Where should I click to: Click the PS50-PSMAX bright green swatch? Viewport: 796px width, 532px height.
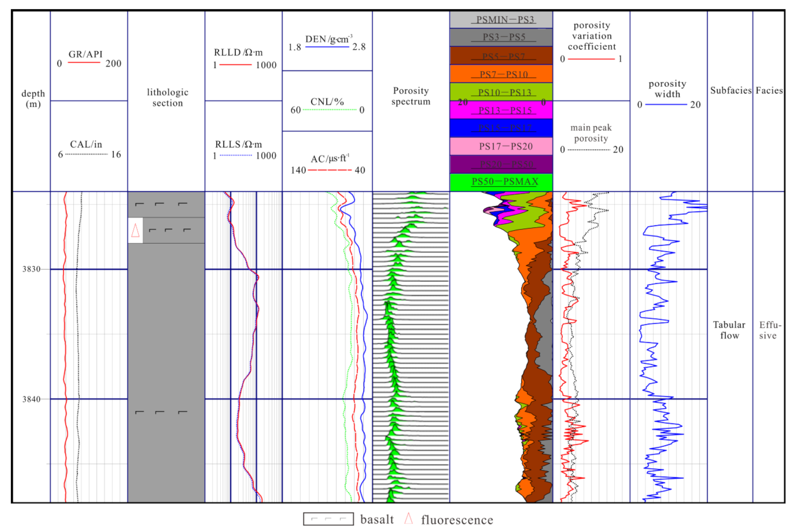pyautogui.click(x=501, y=182)
